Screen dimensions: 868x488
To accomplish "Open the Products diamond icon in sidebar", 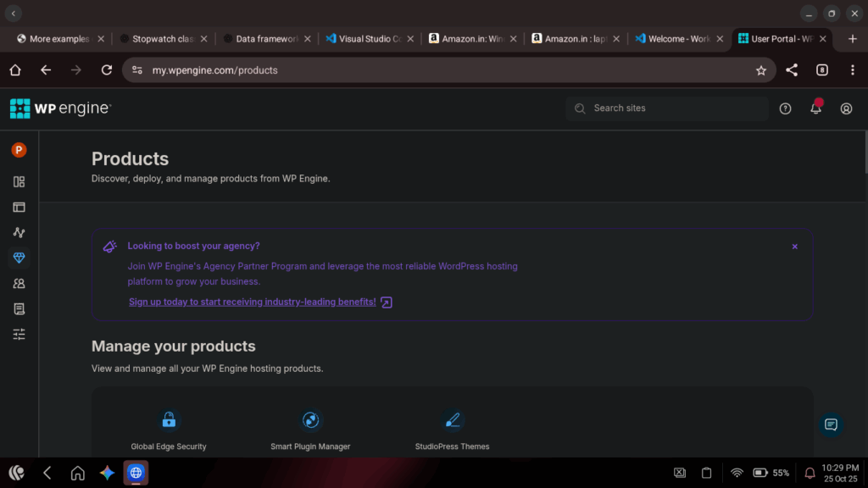I will click(x=19, y=258).
